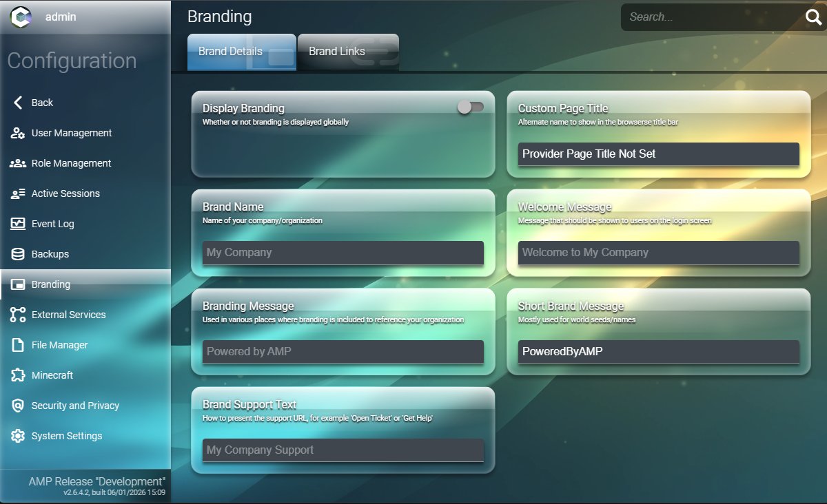
Task: Click the admin username at top
Action: pos(61,17)
